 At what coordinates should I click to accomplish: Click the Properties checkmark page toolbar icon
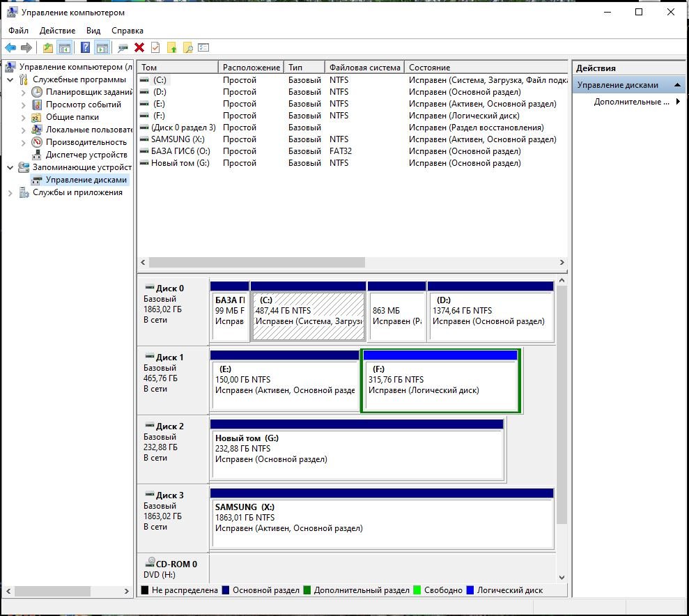point(155,47)
